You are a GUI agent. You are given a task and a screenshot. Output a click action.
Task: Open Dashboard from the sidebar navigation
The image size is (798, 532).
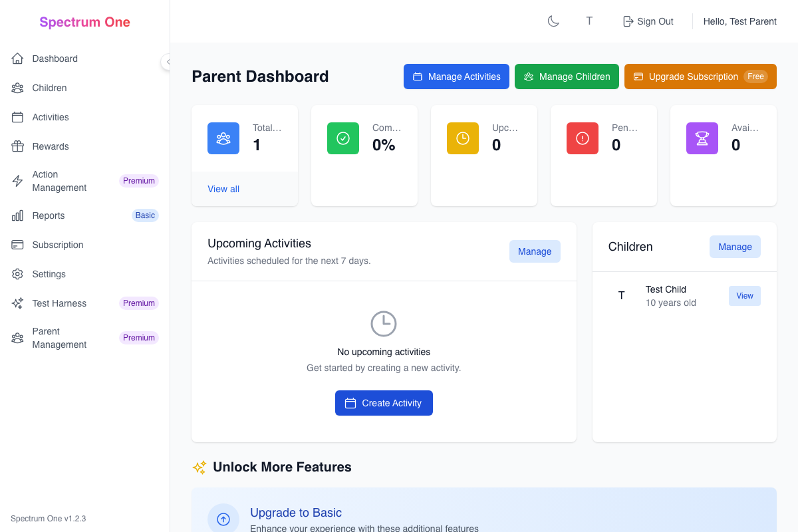click(x=18, y=59)
